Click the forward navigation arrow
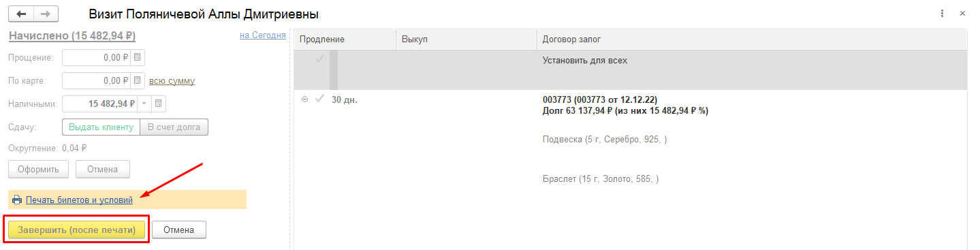Viewport: 980px width, 250px height. 46,14
